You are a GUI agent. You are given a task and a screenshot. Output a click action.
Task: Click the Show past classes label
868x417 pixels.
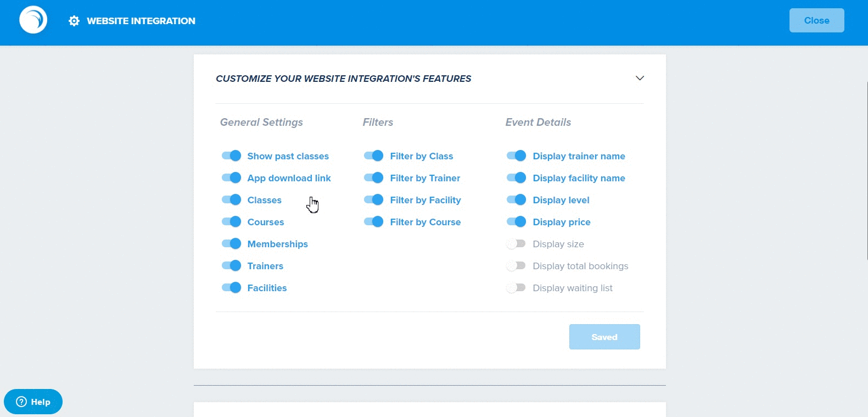coord(288,156)
